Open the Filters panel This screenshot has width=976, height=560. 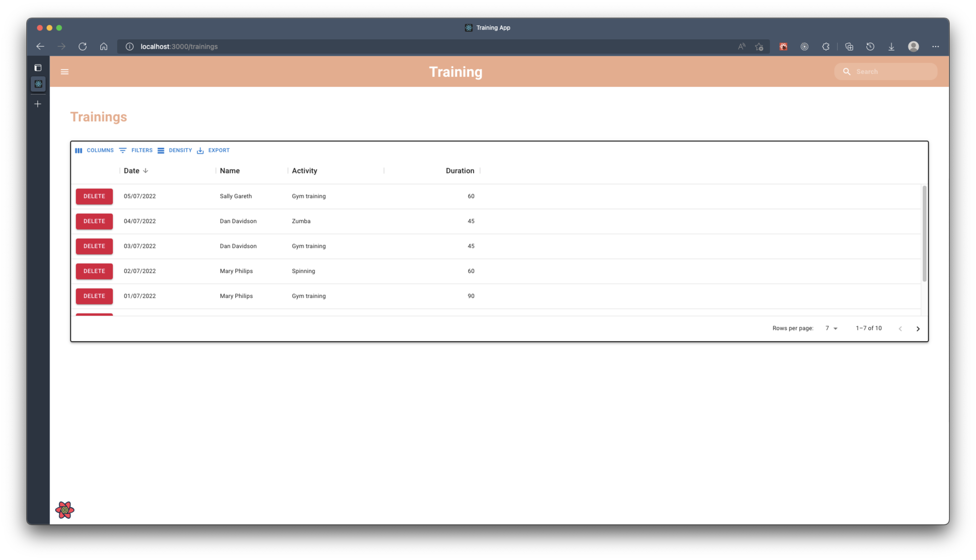pyautogui.click(x=135, y=150)
